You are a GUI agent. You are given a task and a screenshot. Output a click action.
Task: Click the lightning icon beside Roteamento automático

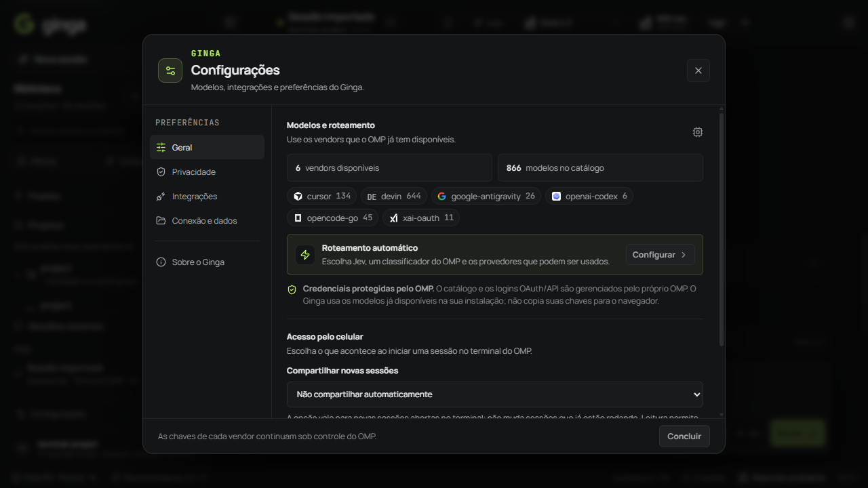pos(305,255)
